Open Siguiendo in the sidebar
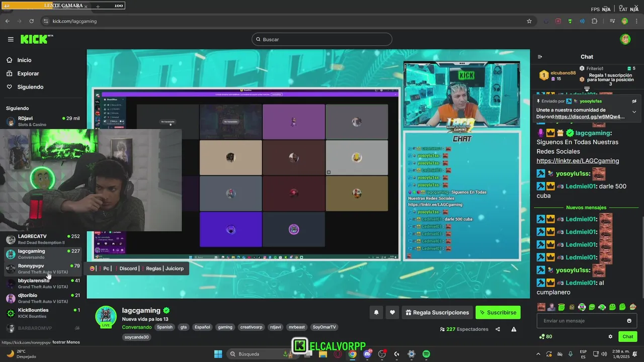 [x=25, y=87]
